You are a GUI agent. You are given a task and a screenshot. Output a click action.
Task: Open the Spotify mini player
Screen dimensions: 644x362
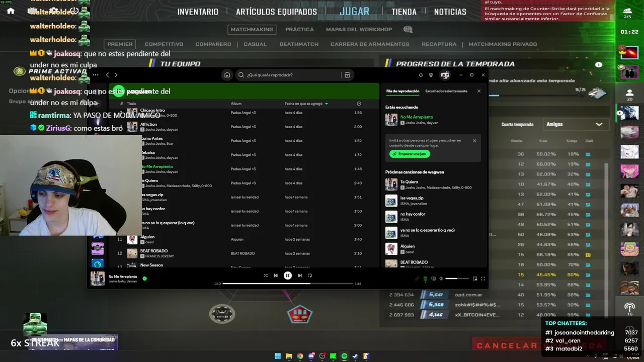(x=474, y=279)
